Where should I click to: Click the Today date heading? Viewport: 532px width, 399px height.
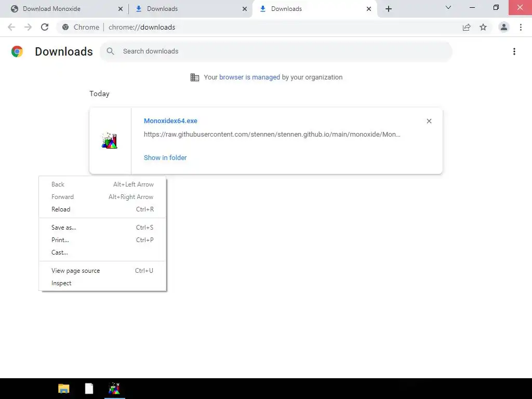(x=99, y=94)
